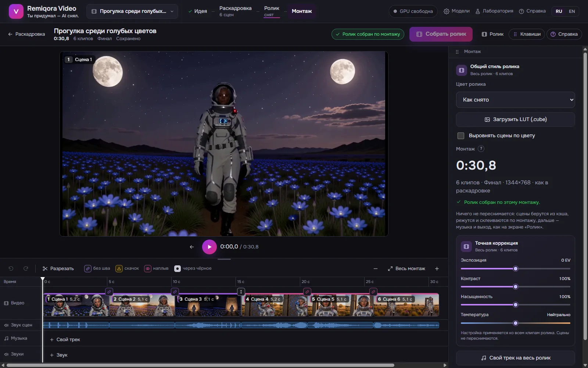588x368 pixels.
Task: Select the Сцена 6 clip on timeline
Action: [x=406, y=305]
